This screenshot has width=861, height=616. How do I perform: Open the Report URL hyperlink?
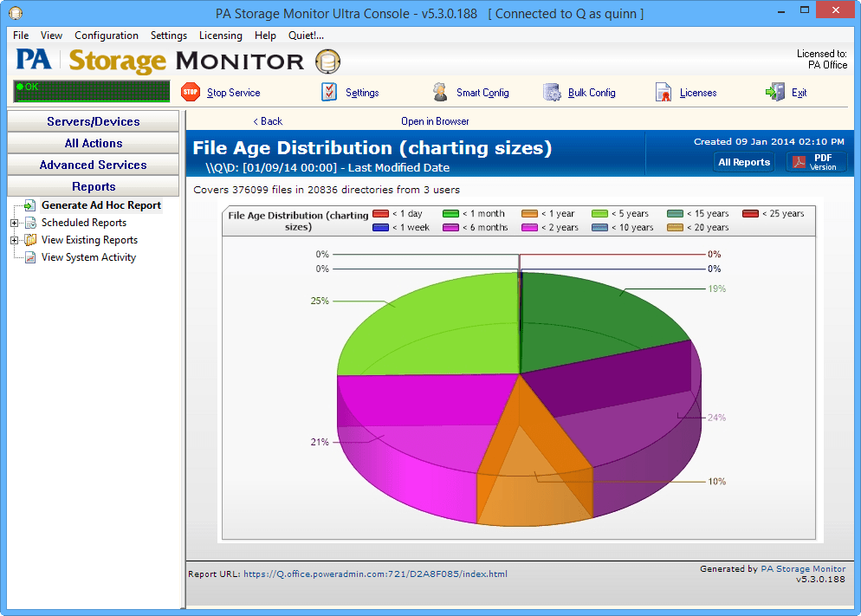(375, 574)
